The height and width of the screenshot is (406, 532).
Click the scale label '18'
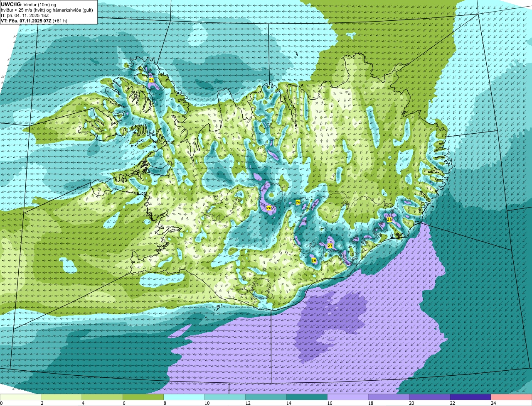click(x=370, y=403)
